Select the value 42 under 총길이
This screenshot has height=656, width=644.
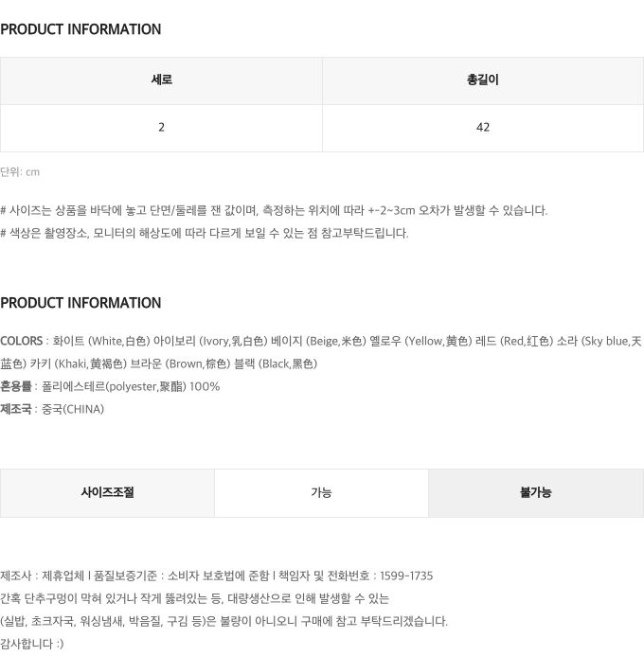click(x=483, y=128)
